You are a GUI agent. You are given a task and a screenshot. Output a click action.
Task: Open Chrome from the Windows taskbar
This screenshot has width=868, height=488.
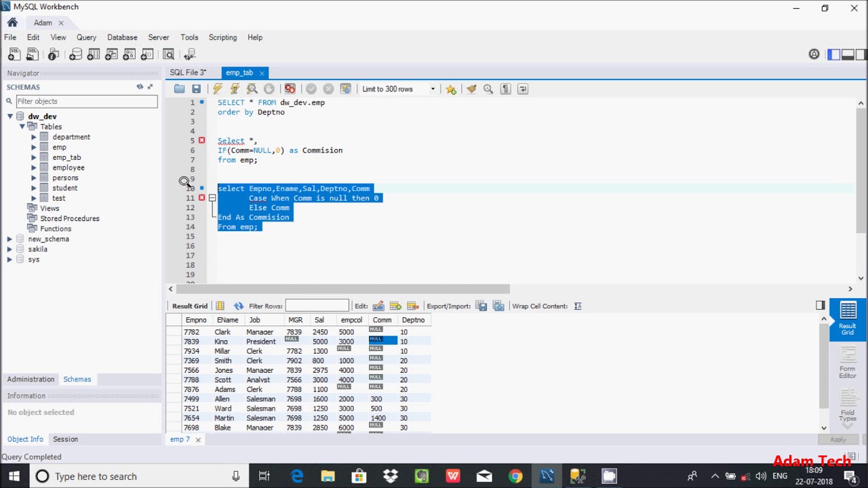pyautogui.click(x=515, y=476)
